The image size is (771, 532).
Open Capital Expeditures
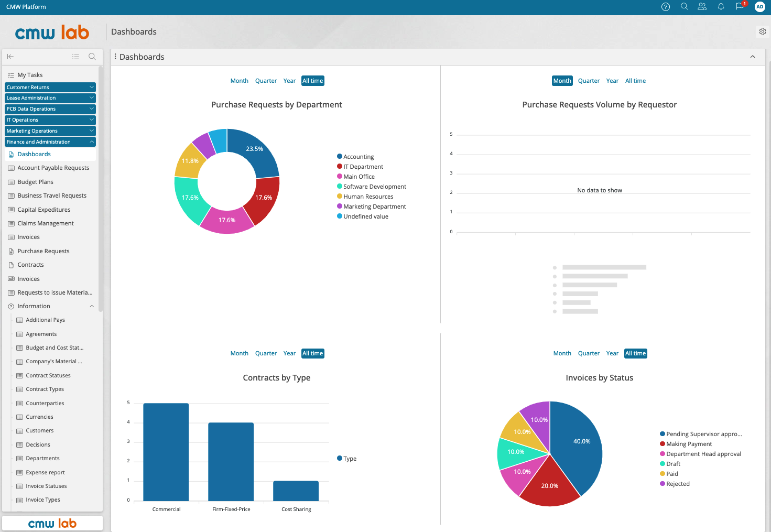[x=44, y=210]
